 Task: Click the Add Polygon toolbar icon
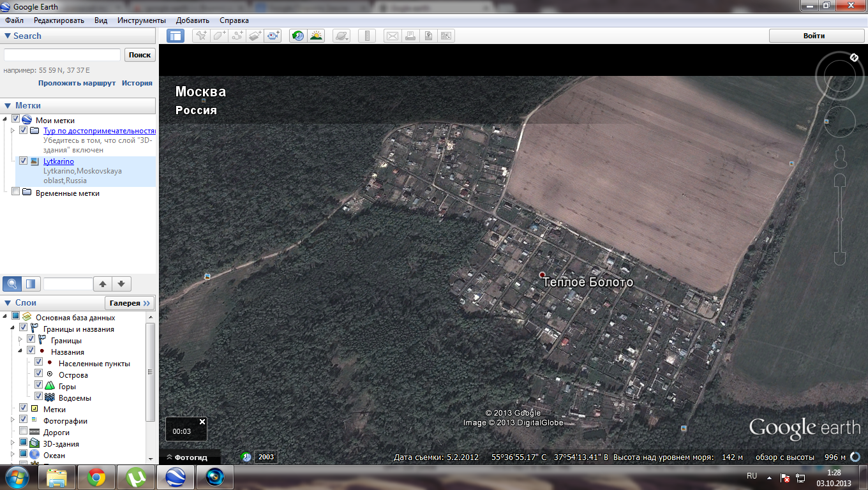coord(219,36)
